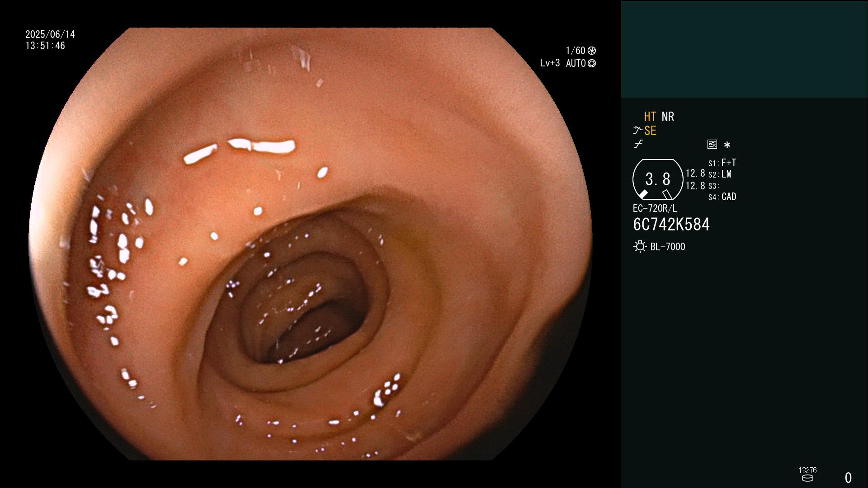Click the S1: F+T switch assignment
This screenshot has width=868, height=488.
tap(722, 163)
